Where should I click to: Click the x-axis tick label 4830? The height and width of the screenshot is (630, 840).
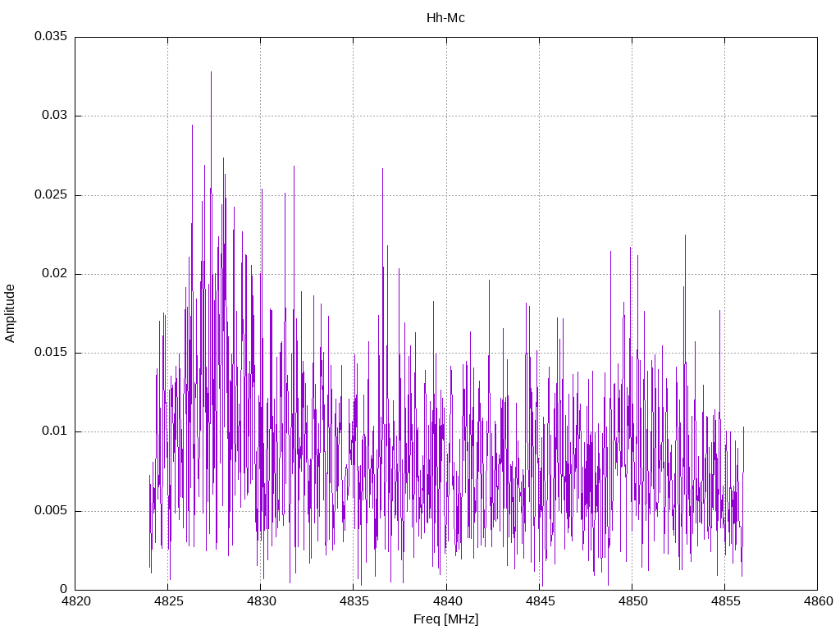click(x=261, y=601)
